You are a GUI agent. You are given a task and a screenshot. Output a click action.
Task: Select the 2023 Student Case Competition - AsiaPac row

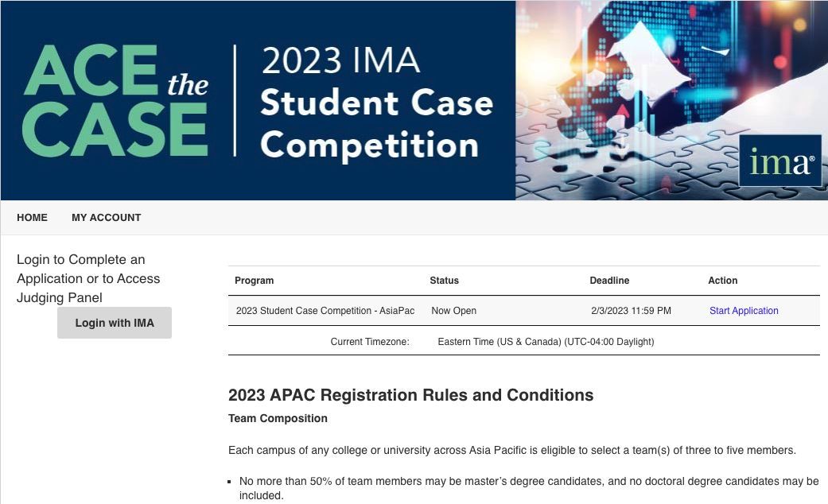[x=524, y=311]
